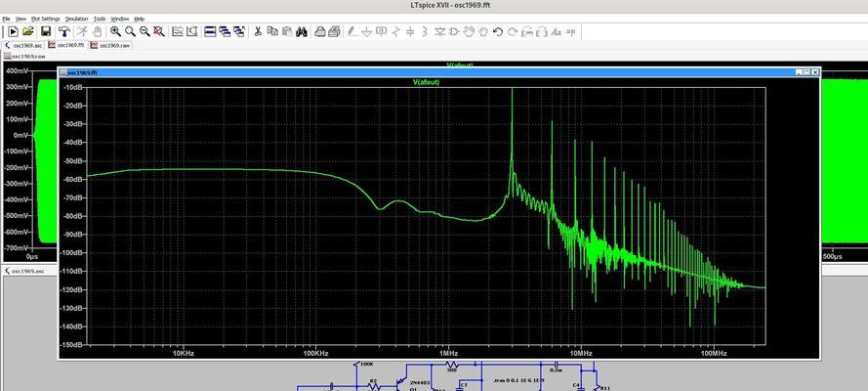Click the Zoom to Fit icon
The image size is (868, 391).
tap(159, 32)
